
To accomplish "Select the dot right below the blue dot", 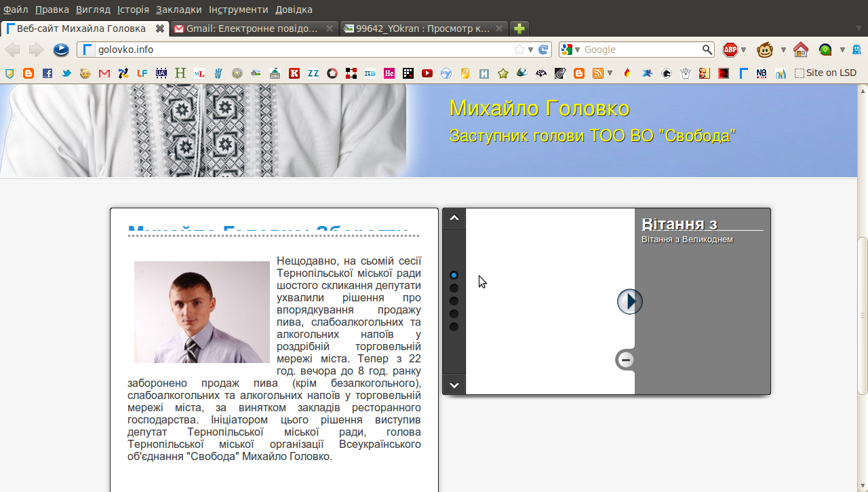I will click(x=454, y=288).
